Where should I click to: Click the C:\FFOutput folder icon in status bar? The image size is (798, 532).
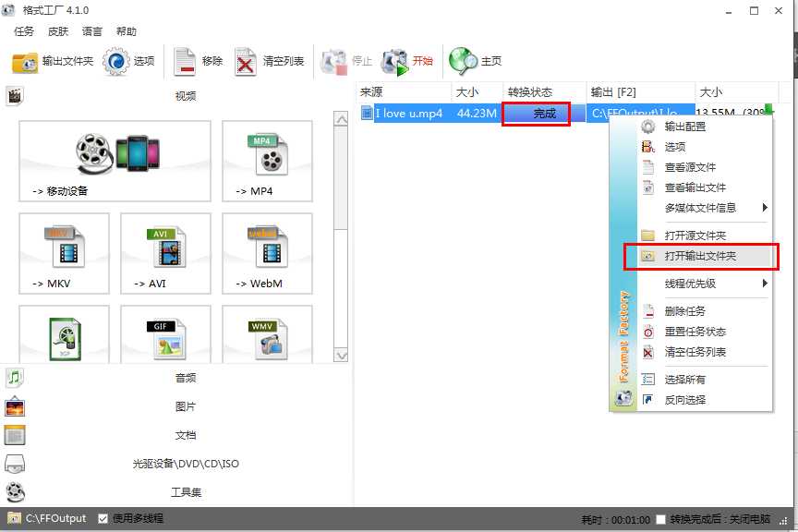pyautogui.click(x=14, y=518)
